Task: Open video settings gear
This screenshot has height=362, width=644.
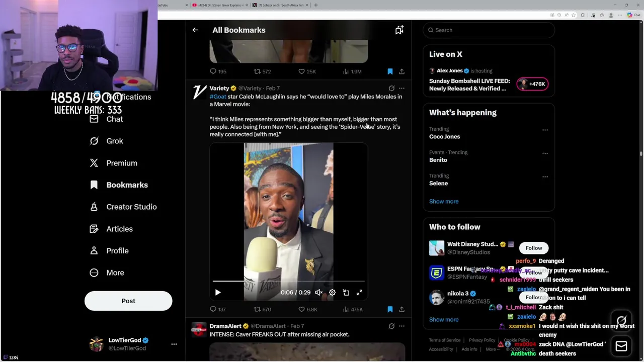Action: [332, 292]
